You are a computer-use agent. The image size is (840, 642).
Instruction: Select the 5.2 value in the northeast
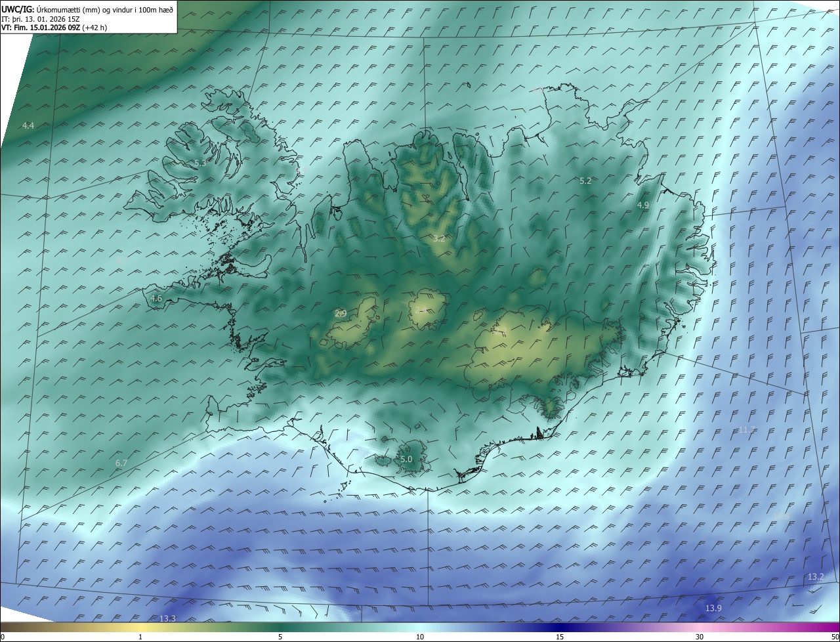(x=586, y=181)
